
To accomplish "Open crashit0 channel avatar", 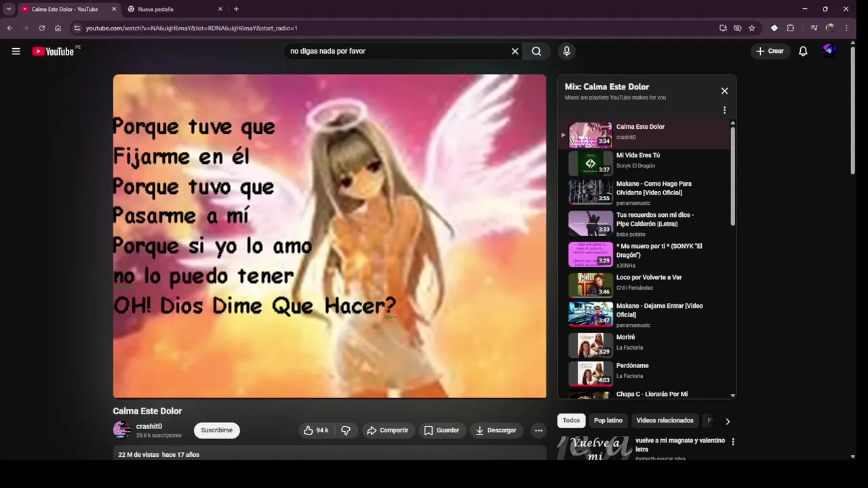I will click(122, 430).
